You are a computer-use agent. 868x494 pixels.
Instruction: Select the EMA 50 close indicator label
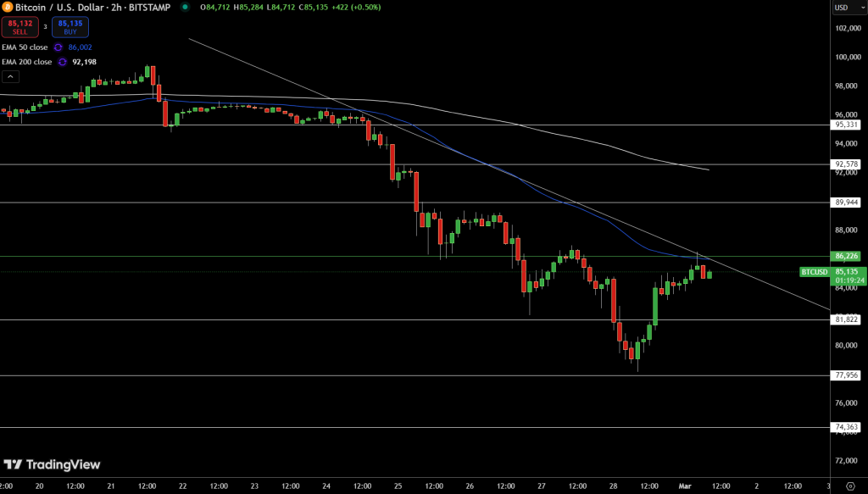(x=25, y=47)
